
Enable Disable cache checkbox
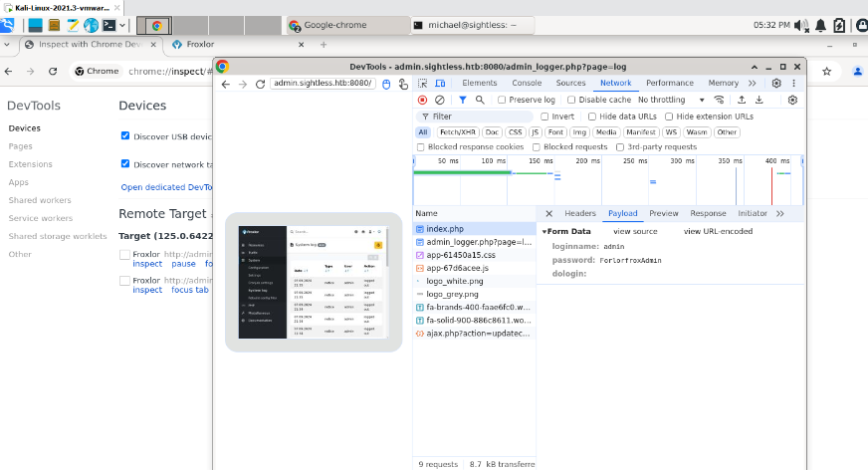571,100
